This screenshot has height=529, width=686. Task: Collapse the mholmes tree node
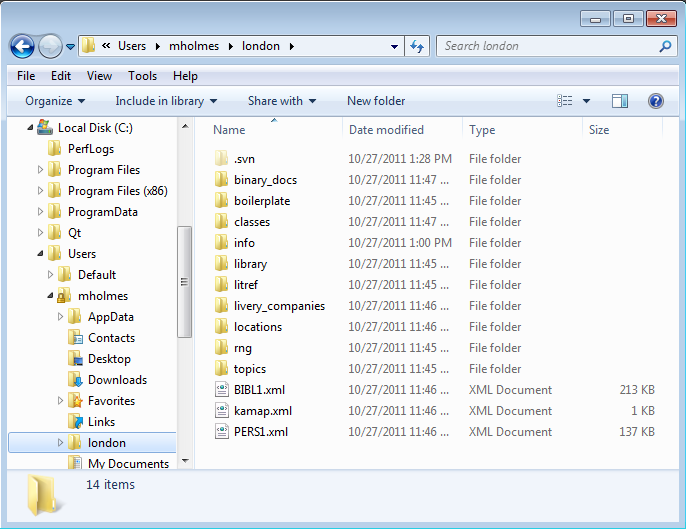pyautogui.click(x=50, y=296)
